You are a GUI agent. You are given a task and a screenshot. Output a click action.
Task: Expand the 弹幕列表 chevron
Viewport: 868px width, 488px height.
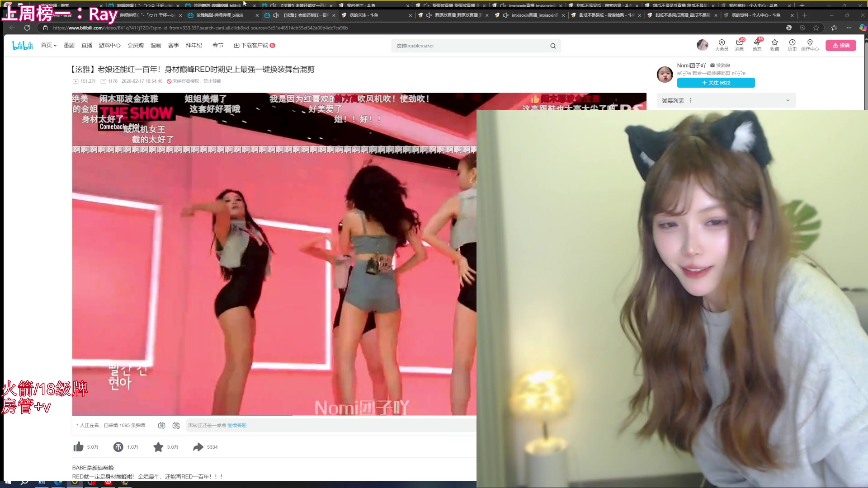click(x=788, y=100)
